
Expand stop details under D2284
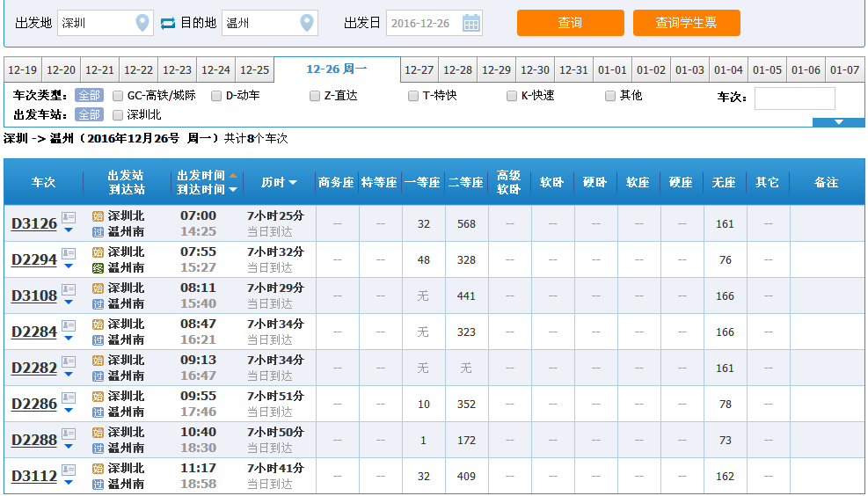coord(68,338)
